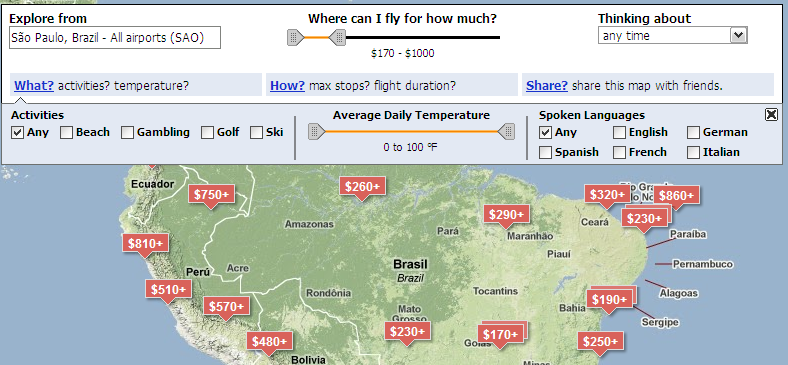Viewport: 788px width, 365px height.
Task: Open the "any time" travel date dropdown
Action: (x=672, y=36)
